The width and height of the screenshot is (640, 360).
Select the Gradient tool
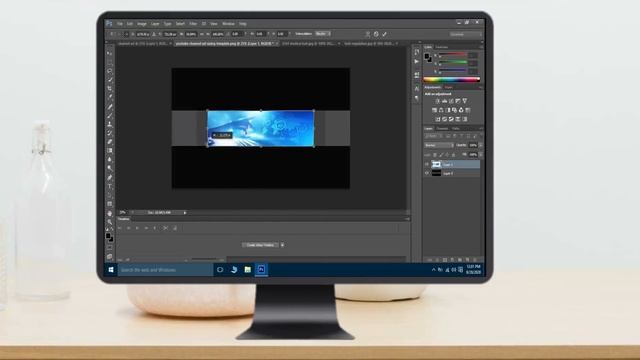(109, 151)
